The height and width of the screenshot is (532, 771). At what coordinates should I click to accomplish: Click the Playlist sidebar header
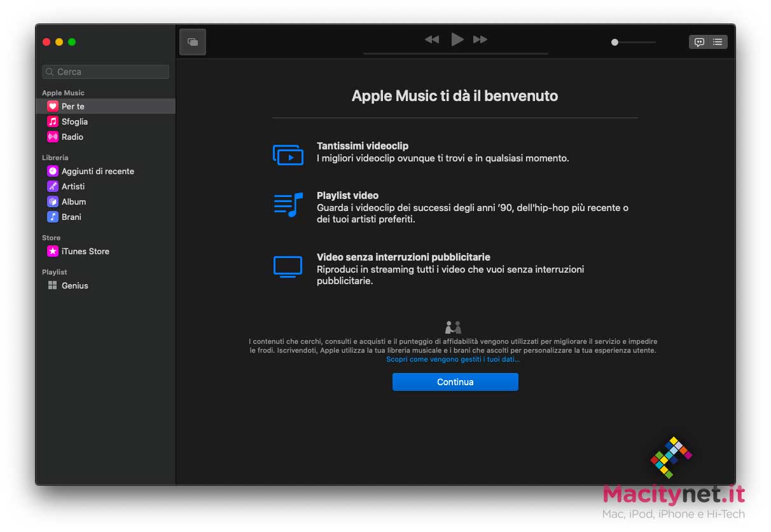pos(55,272)
